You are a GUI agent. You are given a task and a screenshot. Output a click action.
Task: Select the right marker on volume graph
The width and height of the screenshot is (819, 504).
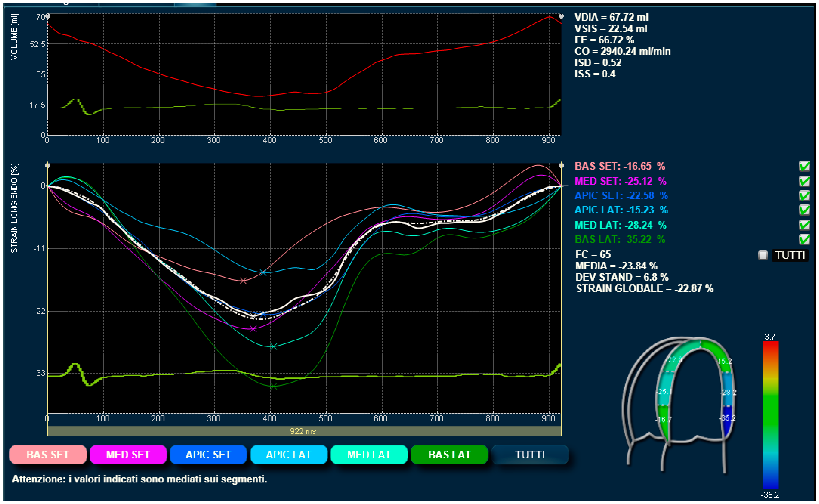pyautogui.click(x=561, y=16)
